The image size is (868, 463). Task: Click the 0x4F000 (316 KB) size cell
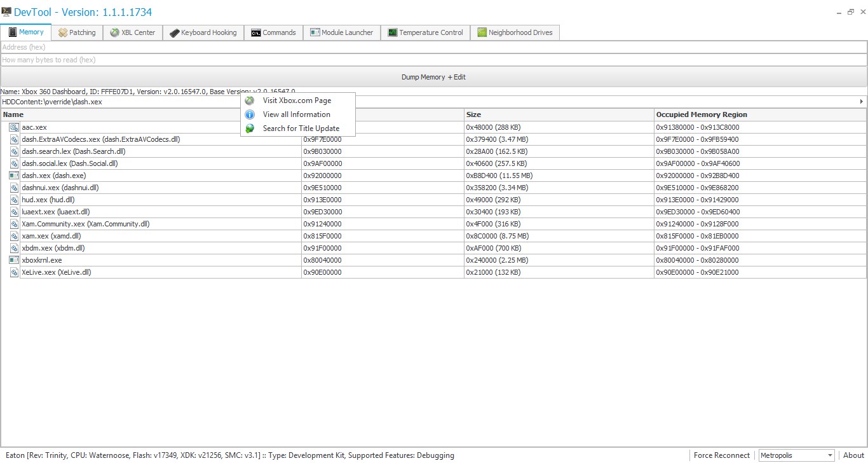pos(559,224)
